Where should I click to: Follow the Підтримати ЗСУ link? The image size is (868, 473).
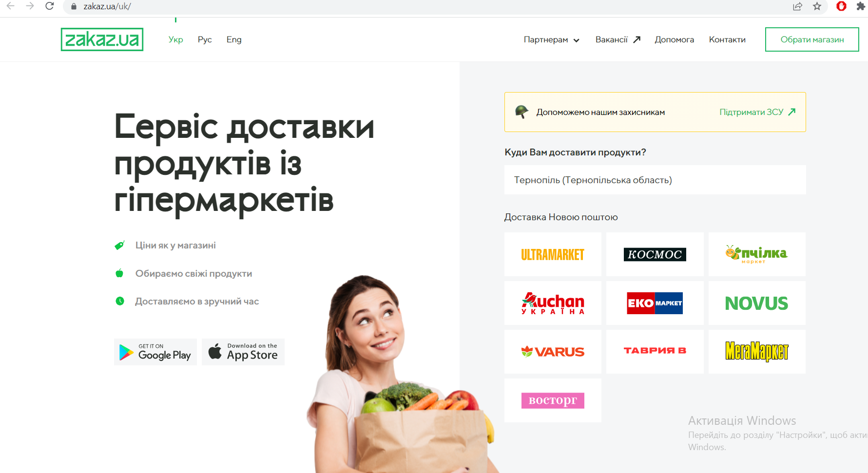757,112
